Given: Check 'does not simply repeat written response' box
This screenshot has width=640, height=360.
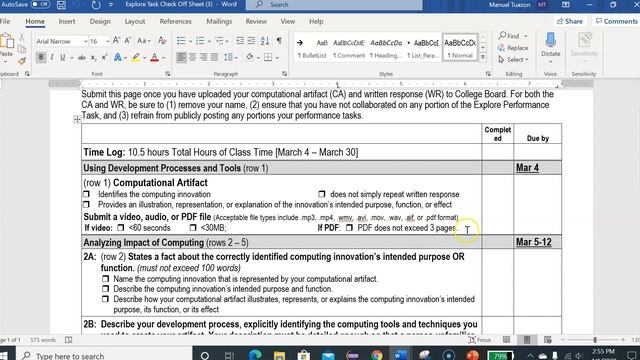Looking at the screenshot, I should click(x=322, y=194).
